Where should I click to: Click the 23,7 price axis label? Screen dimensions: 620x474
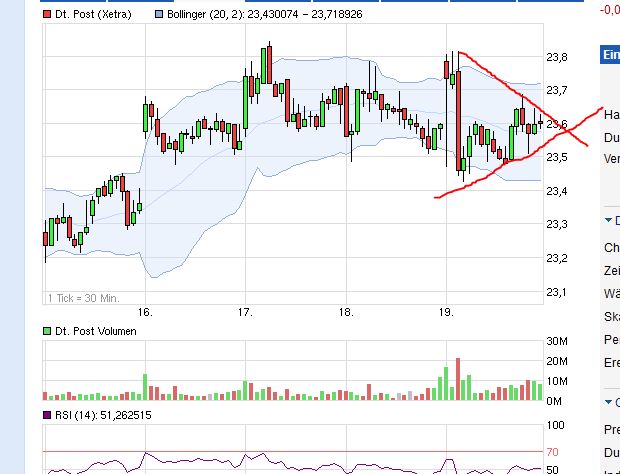click(x=557, y=91)
